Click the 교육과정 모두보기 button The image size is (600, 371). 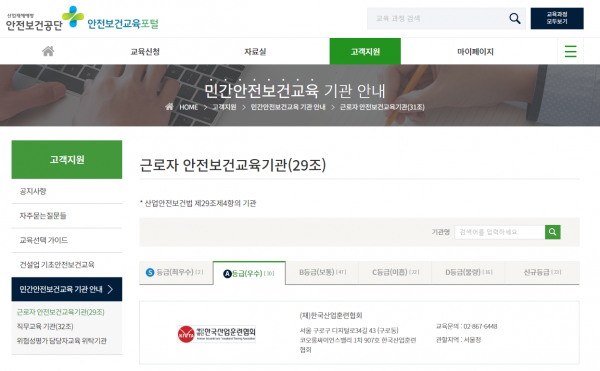pos(557,18)
